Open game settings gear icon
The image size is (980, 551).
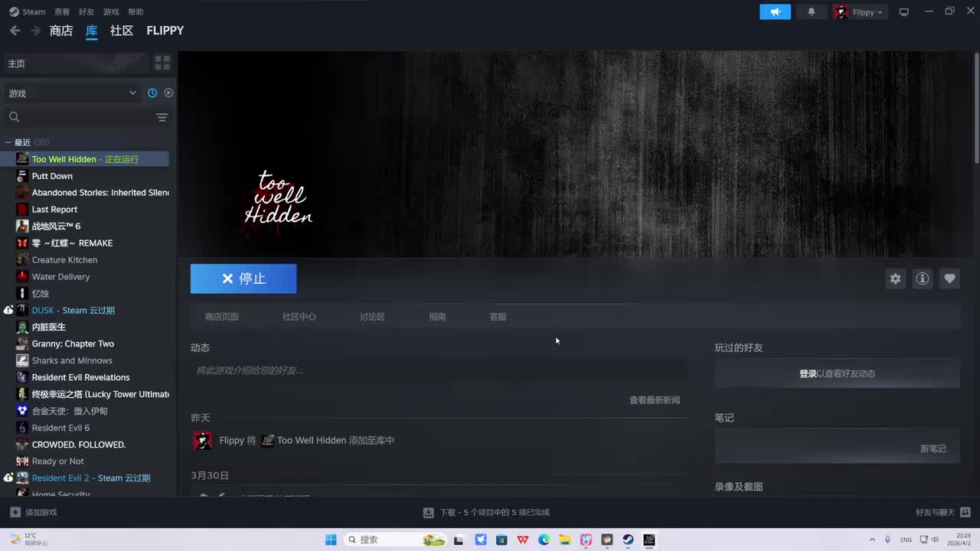pos(895,279)
